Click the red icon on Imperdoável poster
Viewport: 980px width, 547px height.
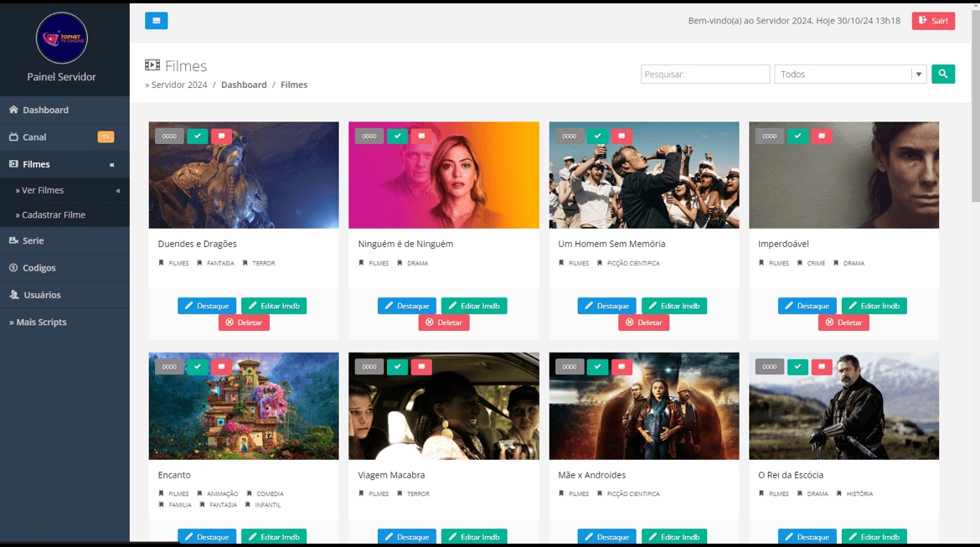point(821,136)
